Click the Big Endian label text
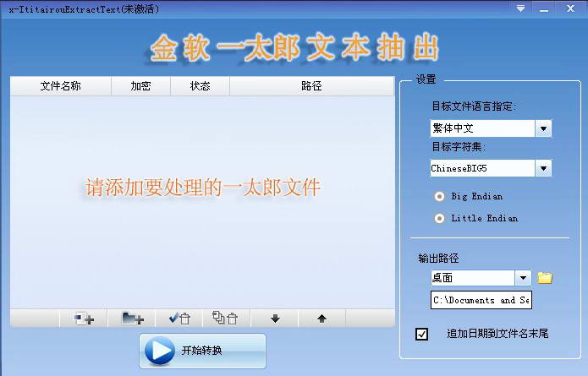 476,196
